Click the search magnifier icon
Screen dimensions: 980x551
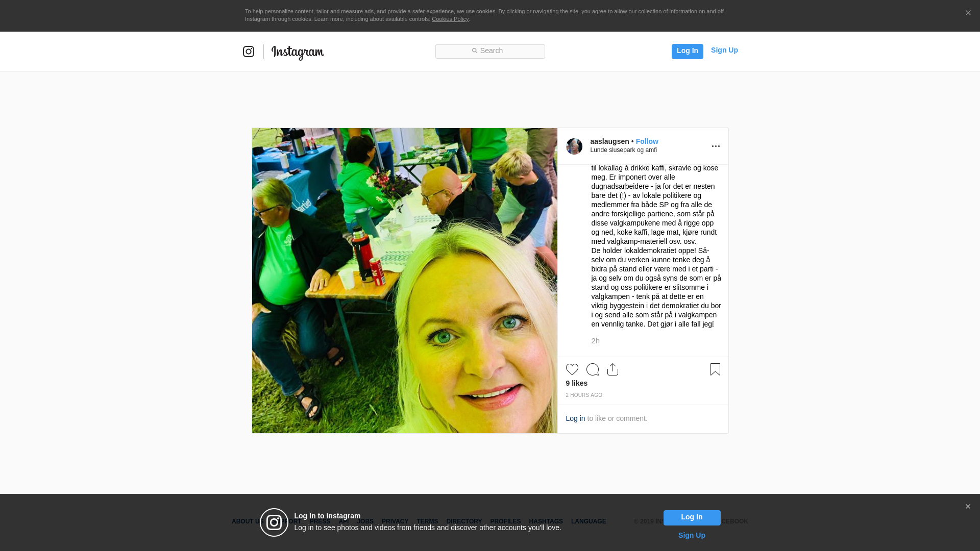coord(474,51)
